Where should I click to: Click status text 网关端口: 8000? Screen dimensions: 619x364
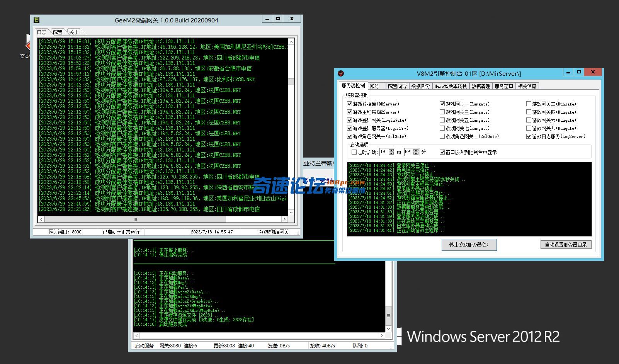click(x=65, y=232)
